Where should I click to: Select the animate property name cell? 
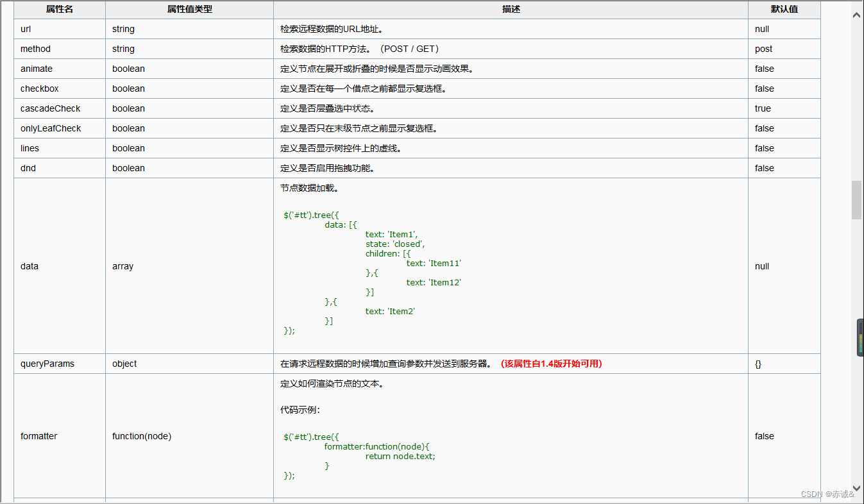click(60, 69)
